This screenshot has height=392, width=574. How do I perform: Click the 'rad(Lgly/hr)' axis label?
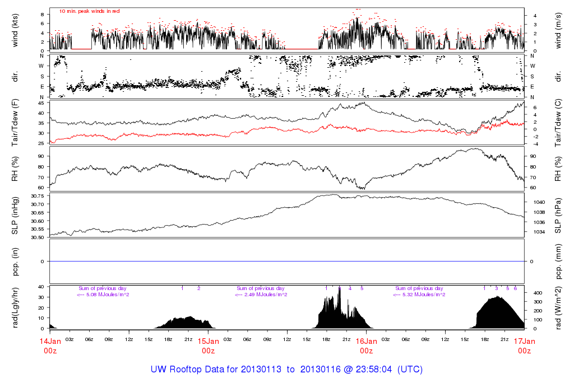[x=16, y=307]
